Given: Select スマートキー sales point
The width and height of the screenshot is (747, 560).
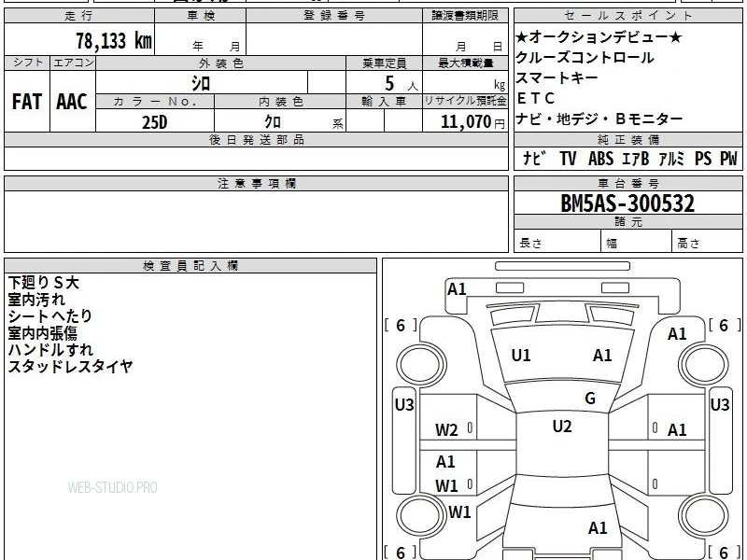Looking at the screenshot, I should [557, 77].
